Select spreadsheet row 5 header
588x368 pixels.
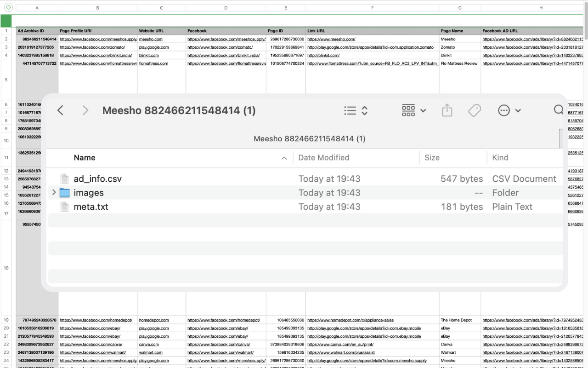click(x=6, y=80)
